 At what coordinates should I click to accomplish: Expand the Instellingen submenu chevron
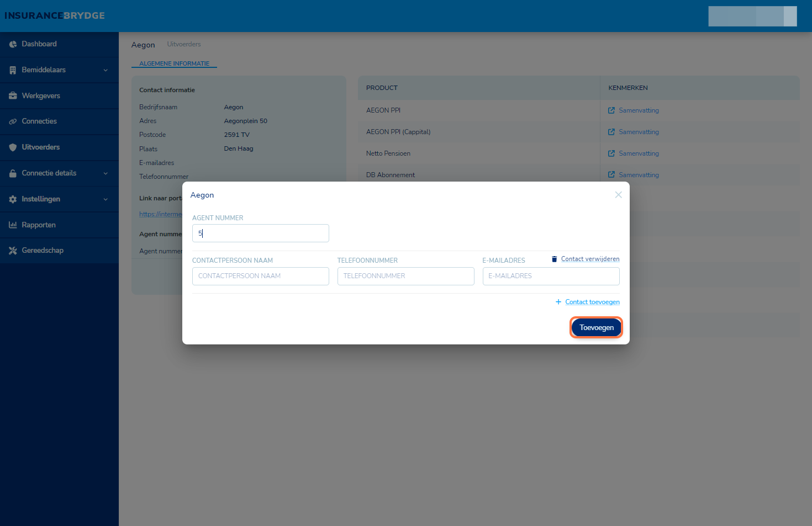click(106, 199)
